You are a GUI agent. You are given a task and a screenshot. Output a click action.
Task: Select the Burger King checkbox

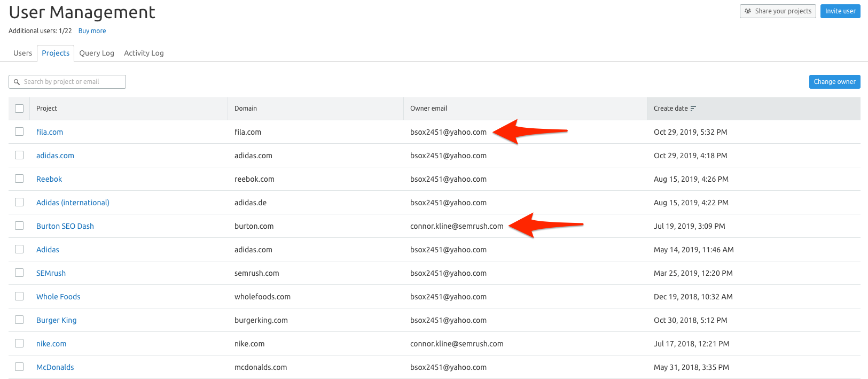click(x=19, y=320)
